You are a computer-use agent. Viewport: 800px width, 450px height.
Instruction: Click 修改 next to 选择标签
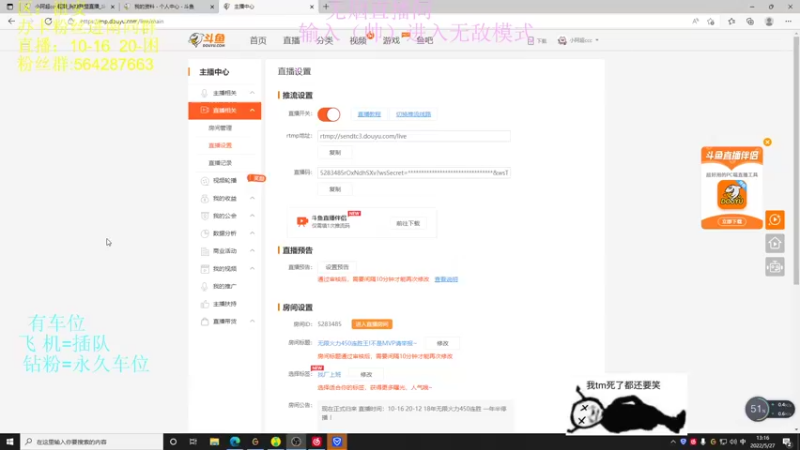[366, 374]
